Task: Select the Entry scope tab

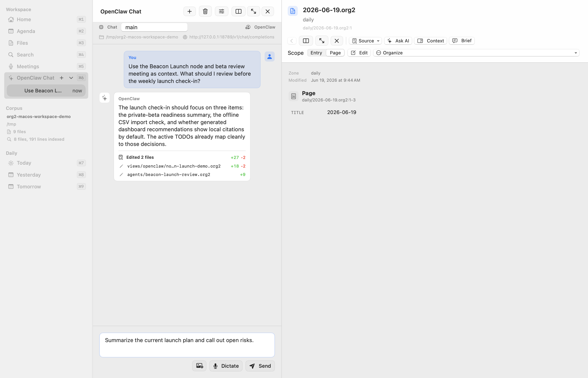Action: (x=316, y=53)
